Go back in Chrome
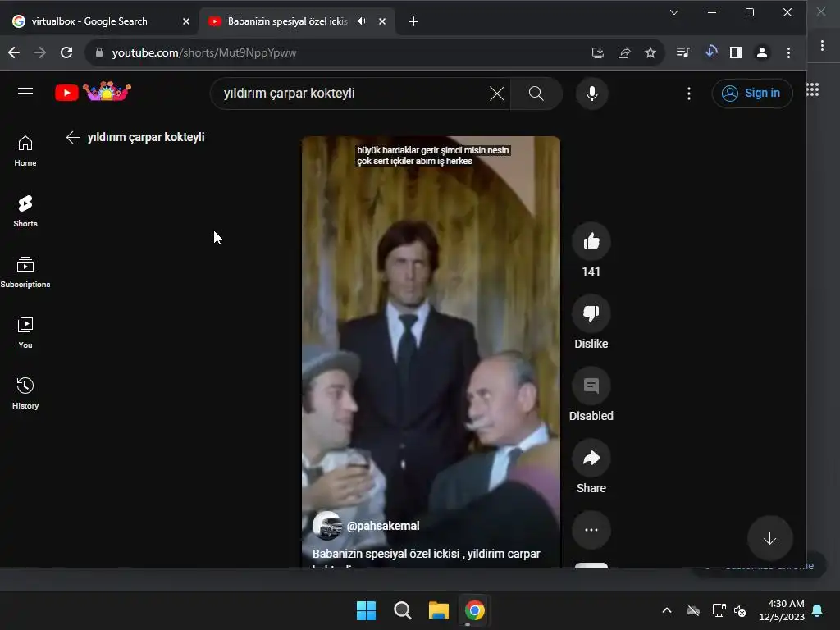 (15, 52)
